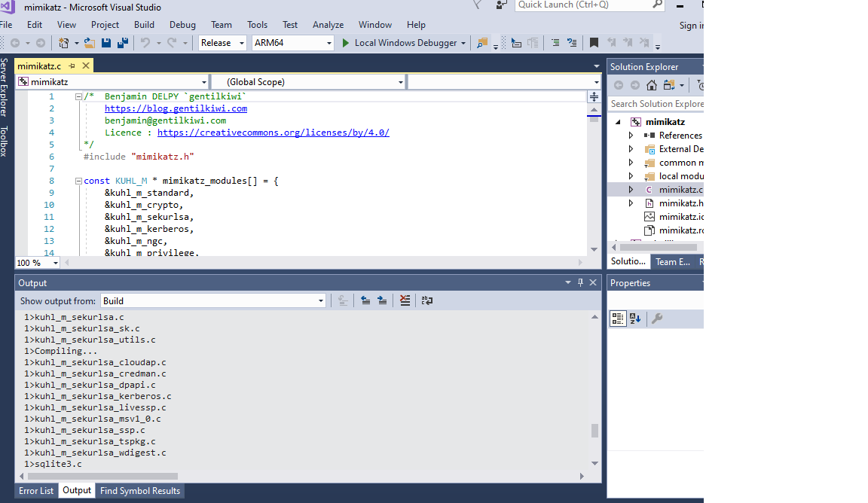Click the Home icon in Solution Explorer

pyautogui.click(x=652, y=84)
